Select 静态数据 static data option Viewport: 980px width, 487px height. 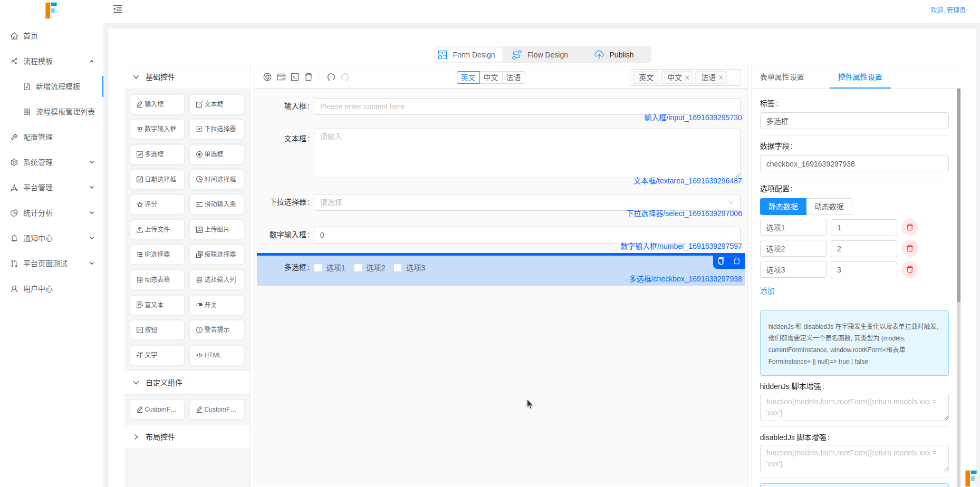click(x=783, y=207)
